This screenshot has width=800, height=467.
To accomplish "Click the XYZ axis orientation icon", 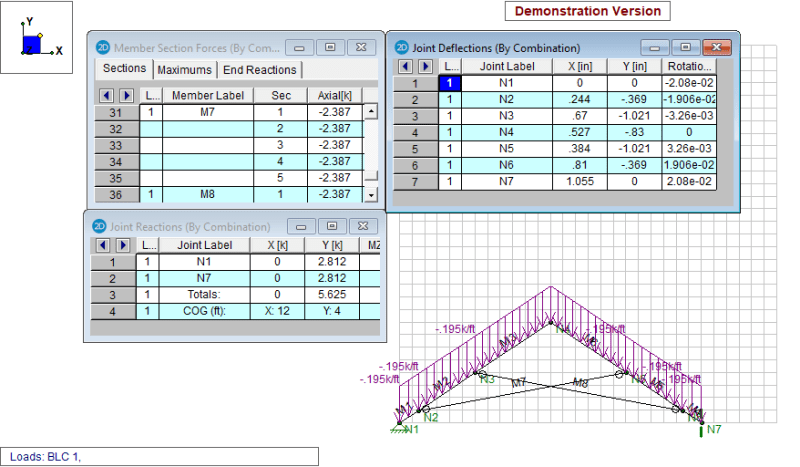I will point(37,37).
